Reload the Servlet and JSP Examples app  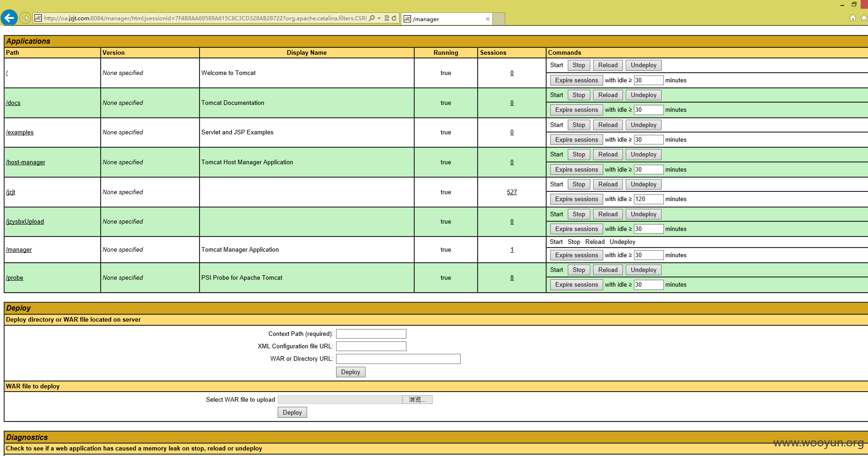pyautogui.click(x=608, y=125)
